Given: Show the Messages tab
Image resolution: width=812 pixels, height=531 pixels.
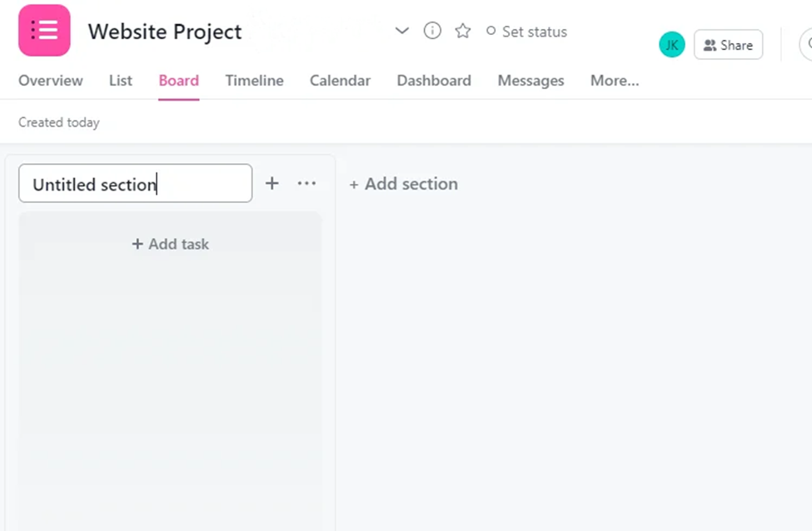Looking at the screenshot, I should (531, 81).
